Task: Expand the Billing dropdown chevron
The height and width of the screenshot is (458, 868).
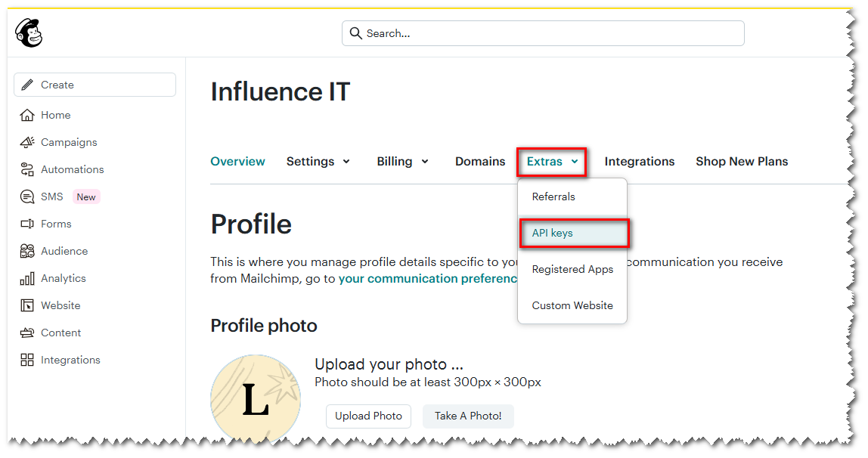Action: [x=425, y=162]
